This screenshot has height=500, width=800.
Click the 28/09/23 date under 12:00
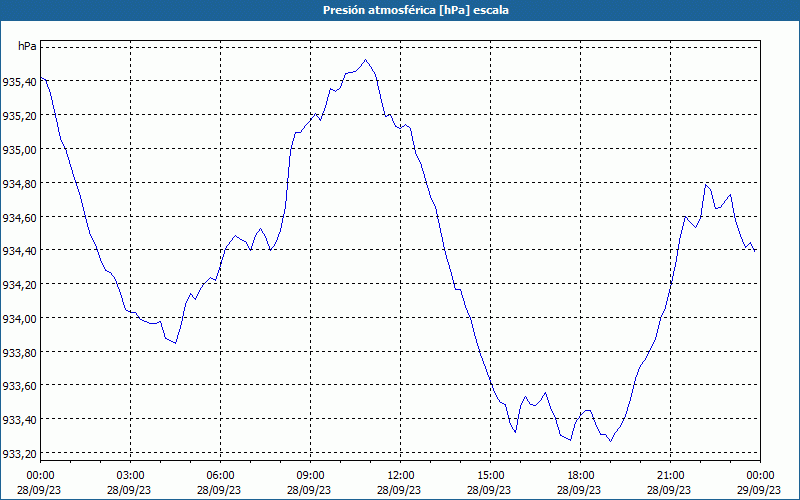399,490
